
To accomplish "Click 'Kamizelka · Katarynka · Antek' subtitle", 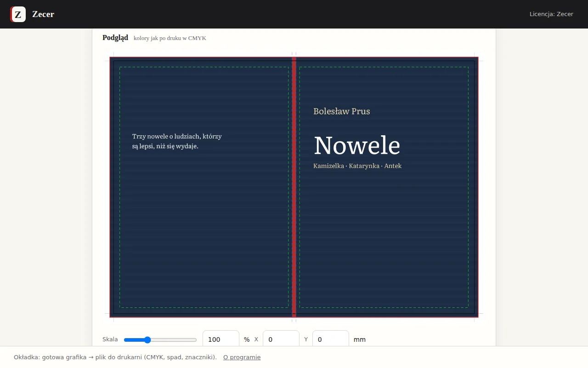I will click(357, 166).
